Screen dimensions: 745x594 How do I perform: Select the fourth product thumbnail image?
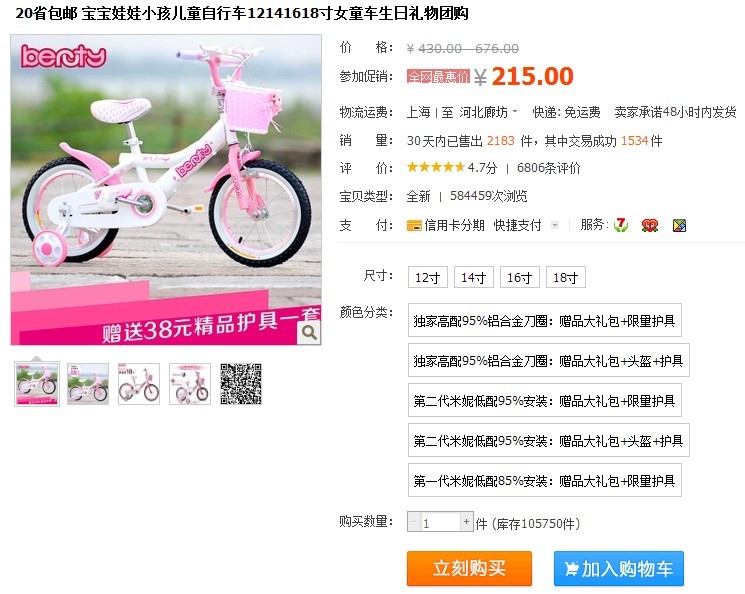pyautogui.click(x=190, y=384)
